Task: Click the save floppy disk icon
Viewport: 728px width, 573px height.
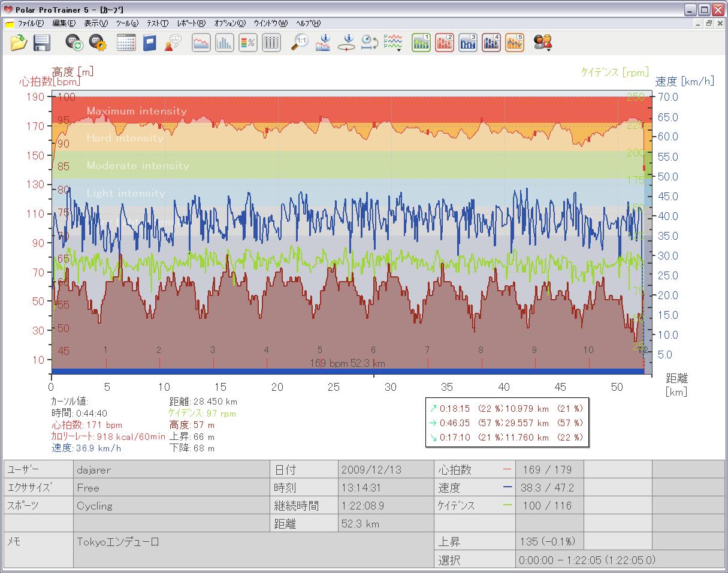Action: tap(41, 43)
